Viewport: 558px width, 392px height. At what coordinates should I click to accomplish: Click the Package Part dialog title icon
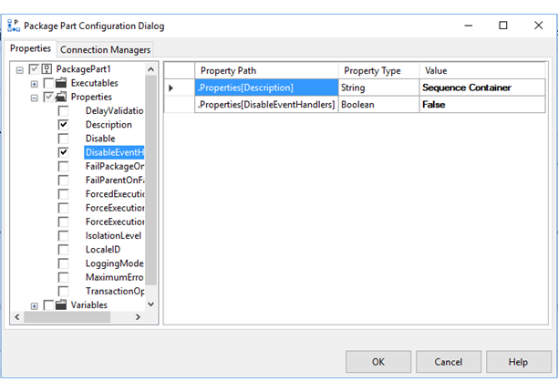(15, 26)
